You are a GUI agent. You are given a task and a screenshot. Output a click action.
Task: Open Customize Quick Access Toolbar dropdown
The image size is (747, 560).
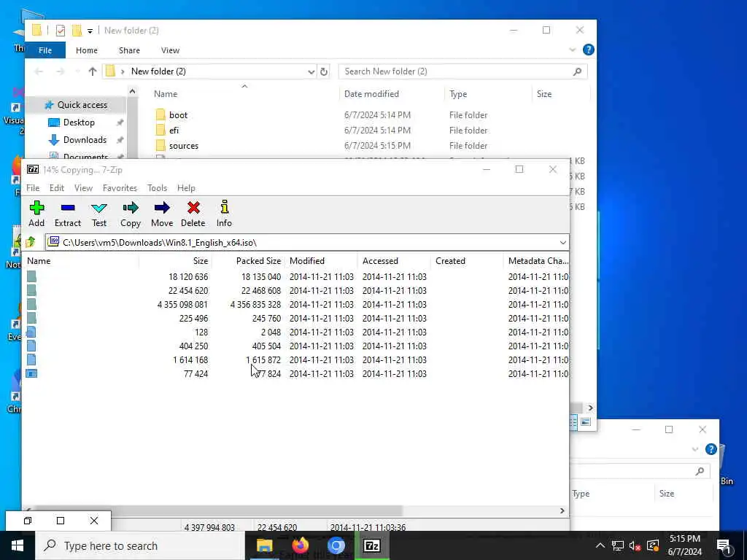click(90, 31)
